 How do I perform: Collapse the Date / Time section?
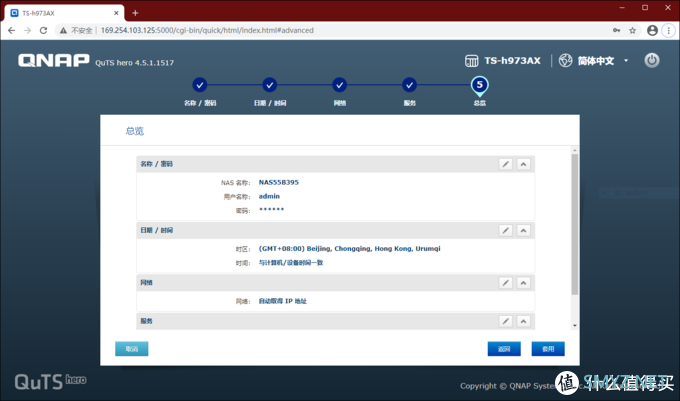point(523,231)
